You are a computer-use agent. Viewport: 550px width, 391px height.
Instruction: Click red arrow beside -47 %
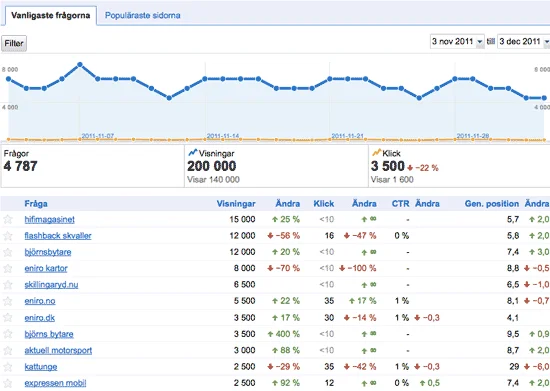[347, 236]
